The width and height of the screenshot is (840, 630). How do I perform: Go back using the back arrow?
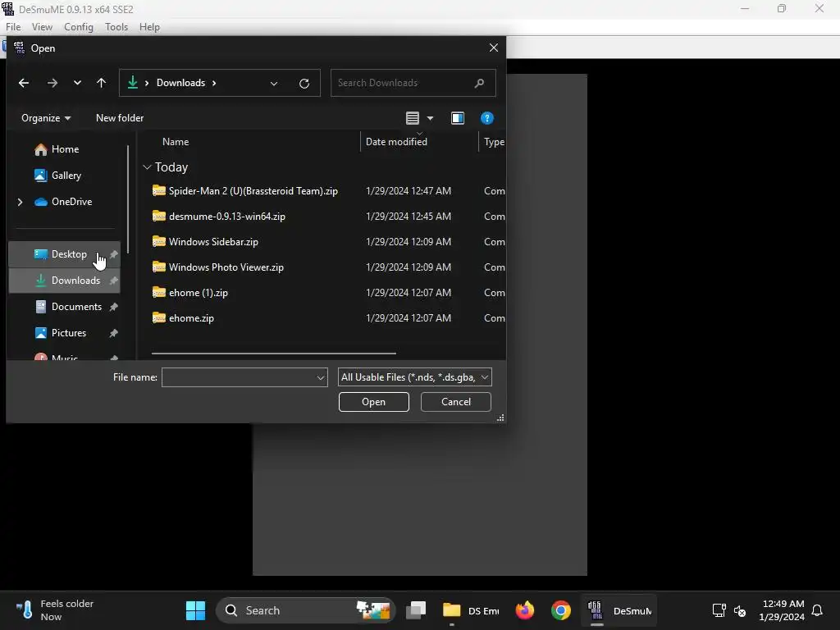coord(24,83)
